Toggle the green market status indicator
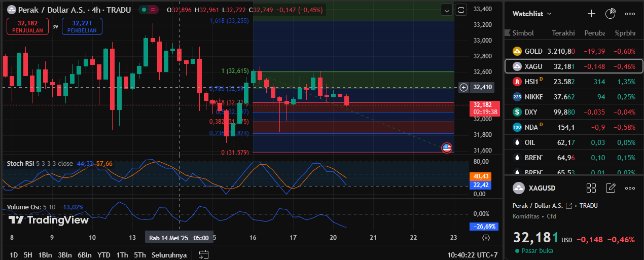 tap(145, 10)
